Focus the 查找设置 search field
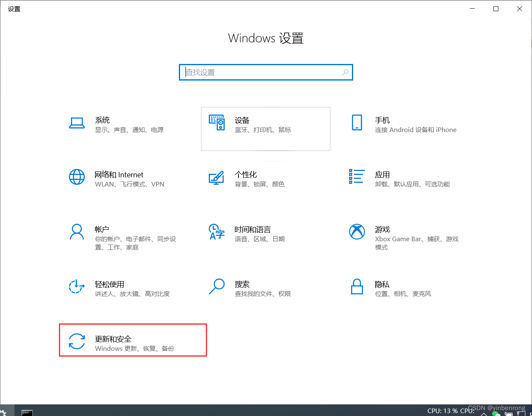 click(266, 72)
